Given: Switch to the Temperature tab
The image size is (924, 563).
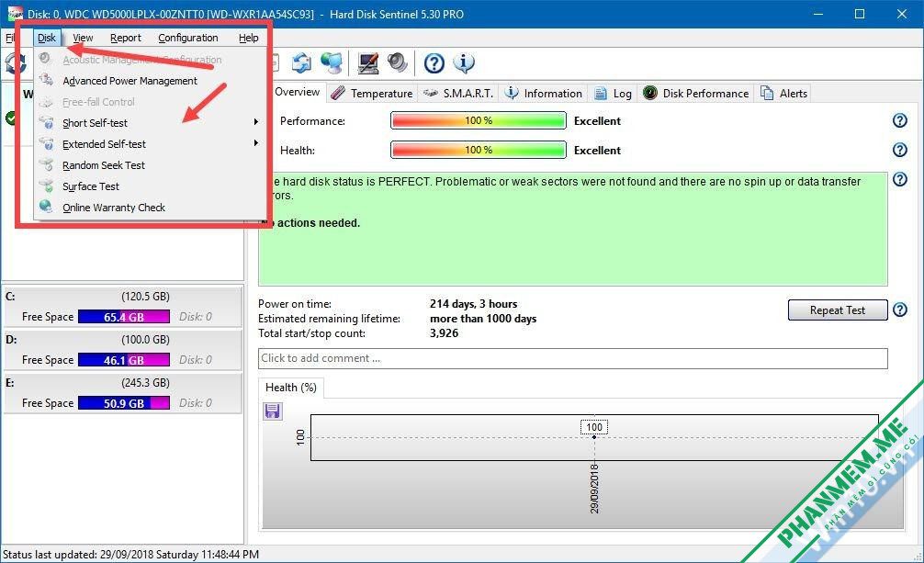Looking at the screenshot, I should click(372, 93).
